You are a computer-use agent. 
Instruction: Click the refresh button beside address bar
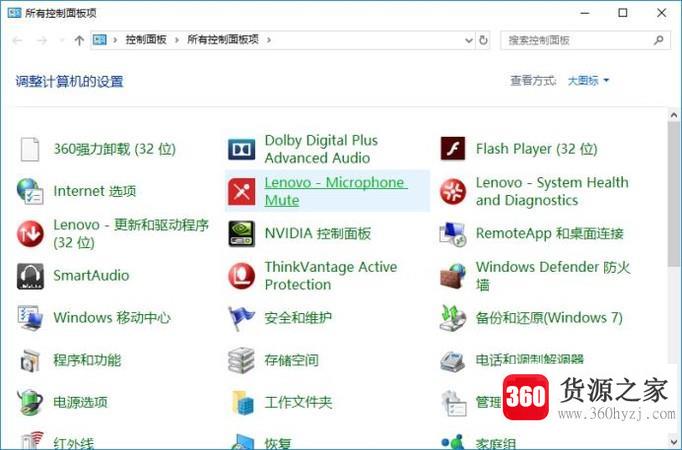point(483,40)
